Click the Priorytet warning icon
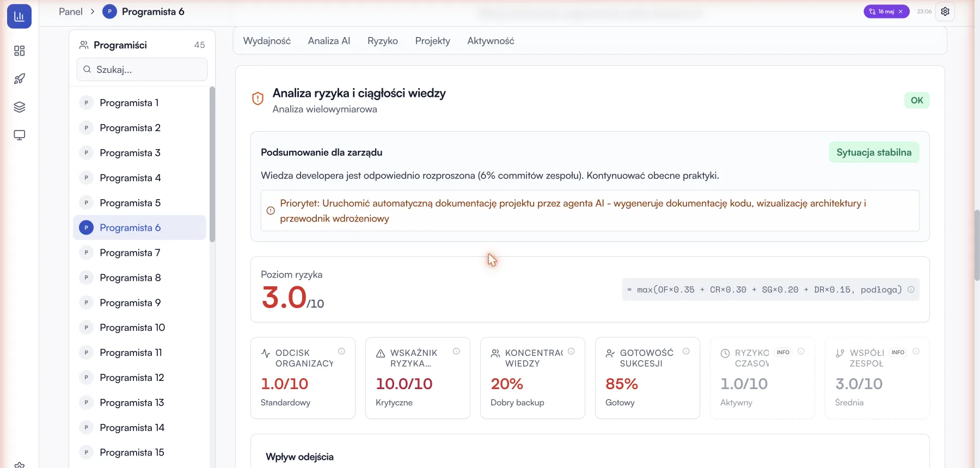The height and width of the screenshot is (468, 980). (x=271, y=211)
